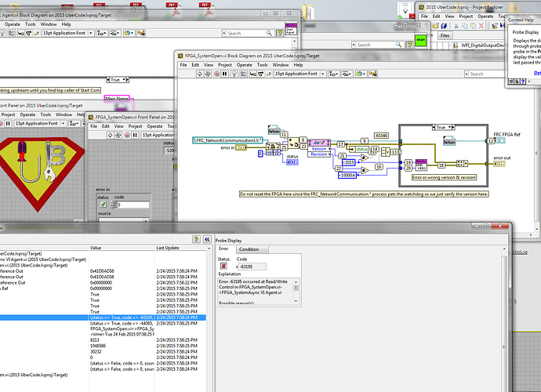Click Run Continuously in FPGA_SystemOpen Block Diagram toolbar
This screenshot has height=392, width=541.
tap(208, 74)
